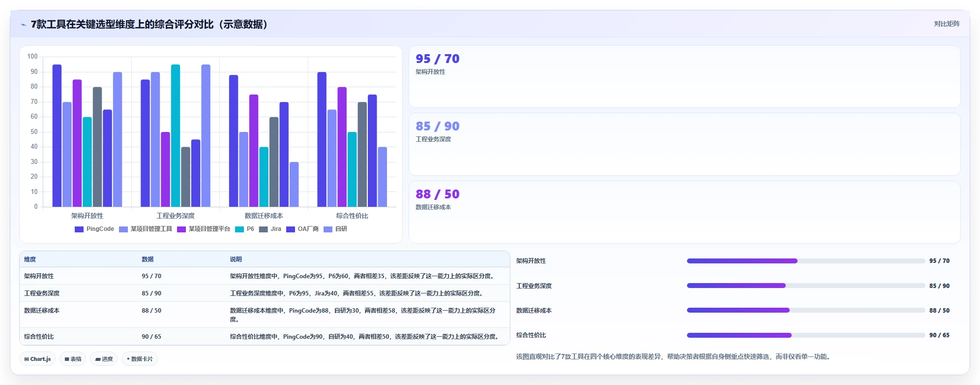Viewport: 980px width, 385px height.
Task: Select the 架构开放性 table row cell
Action: click(x=39, y=276)
